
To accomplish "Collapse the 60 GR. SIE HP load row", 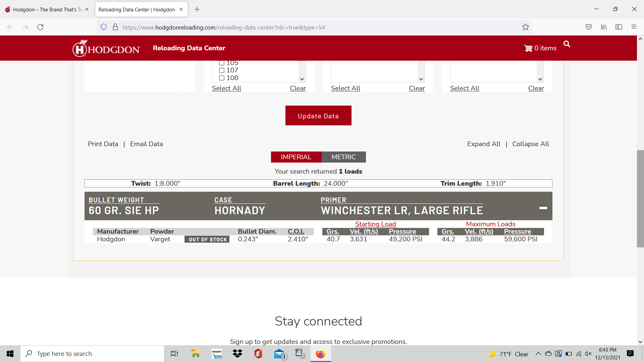I will coord(543,208).
